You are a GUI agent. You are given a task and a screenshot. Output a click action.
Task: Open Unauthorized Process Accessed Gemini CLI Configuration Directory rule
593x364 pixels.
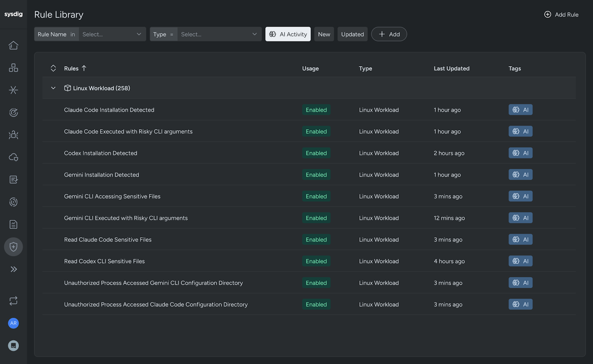153,283
